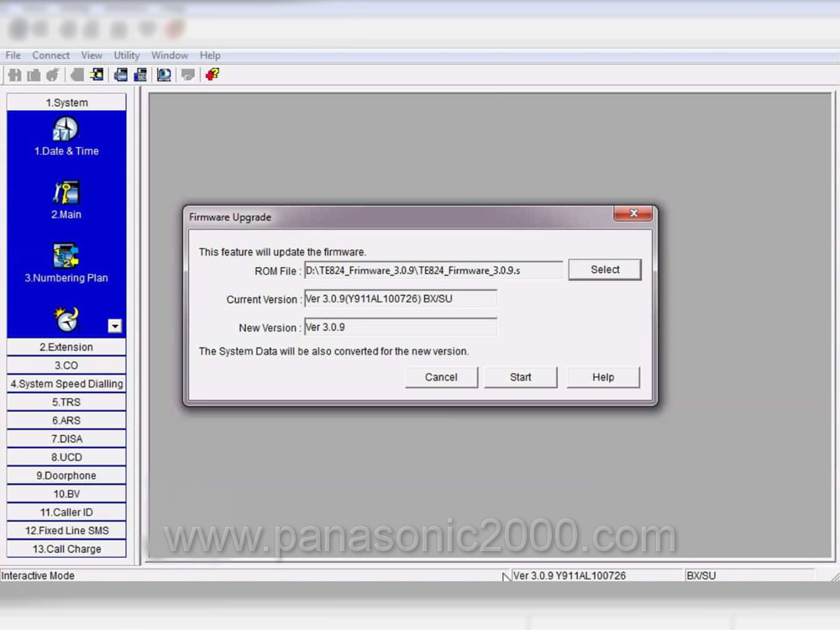This screenshot has width=840, height=630.
Task: Open the Connect menu
Action: pos(51,55)
